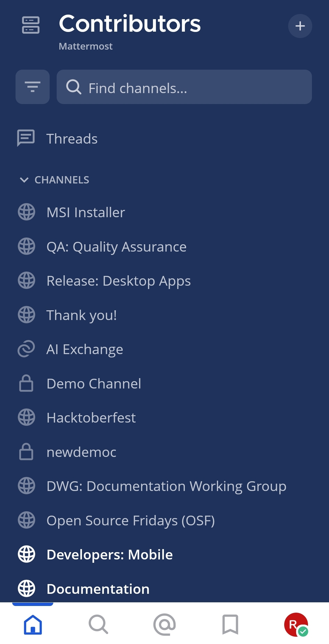Switch to the Search tab
Viewport: 329px width, 644px height.
[x=98, y=624]
